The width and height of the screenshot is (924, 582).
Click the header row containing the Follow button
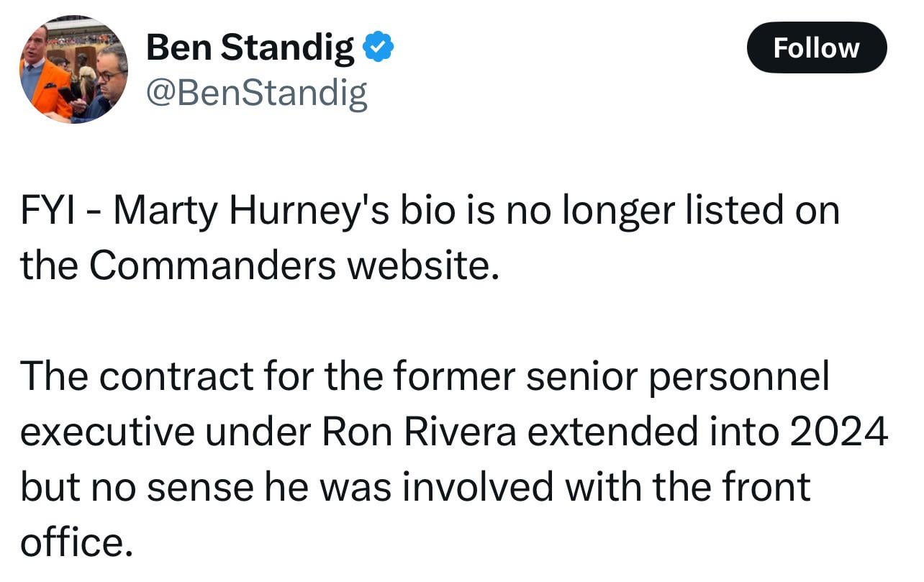pos(461,47)
